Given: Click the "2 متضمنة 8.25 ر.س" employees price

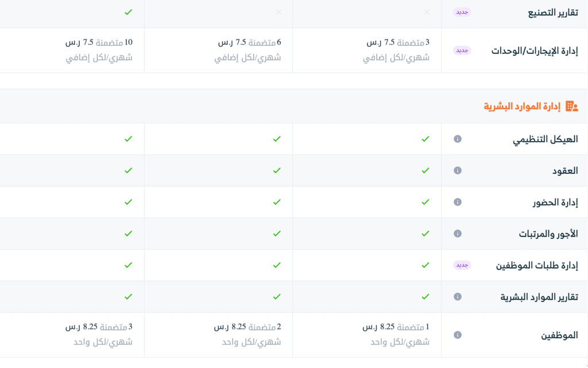Looking at the screenshot, I should click(x=247, y=327).
